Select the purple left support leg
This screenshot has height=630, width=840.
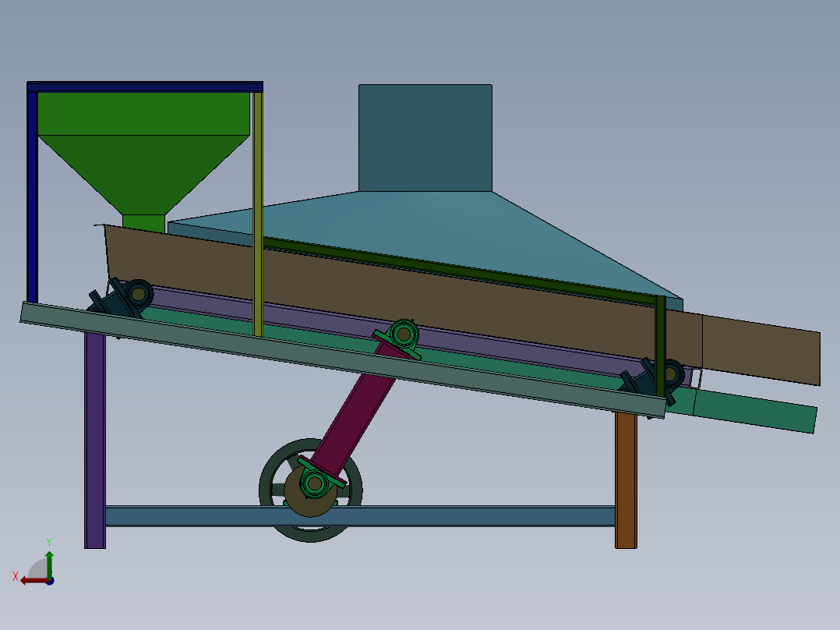point(95,440)
